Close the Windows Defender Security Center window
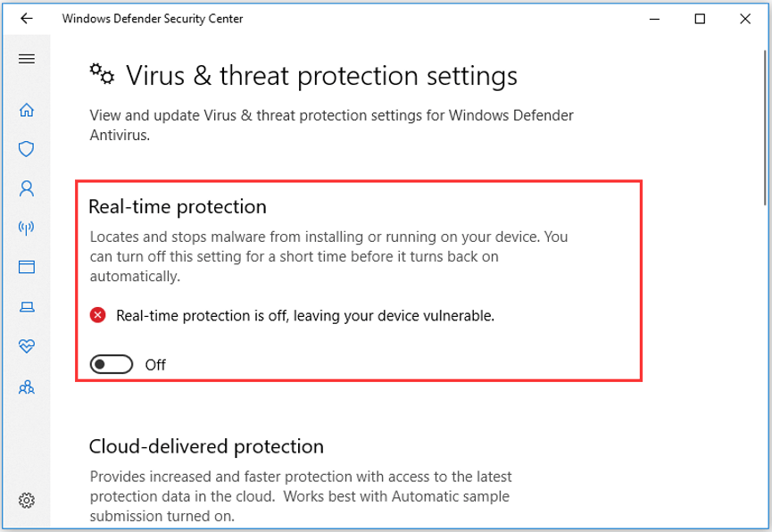This screenshot has width=772, height=532. pyautogui.click(x=745, y=19)
